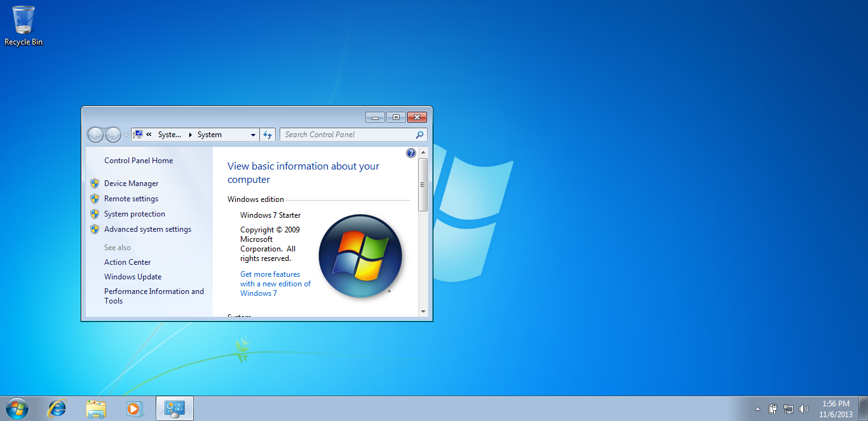
Task: Click the Windows Start orb
Action: pyautogui.click(x=17, y=408)
